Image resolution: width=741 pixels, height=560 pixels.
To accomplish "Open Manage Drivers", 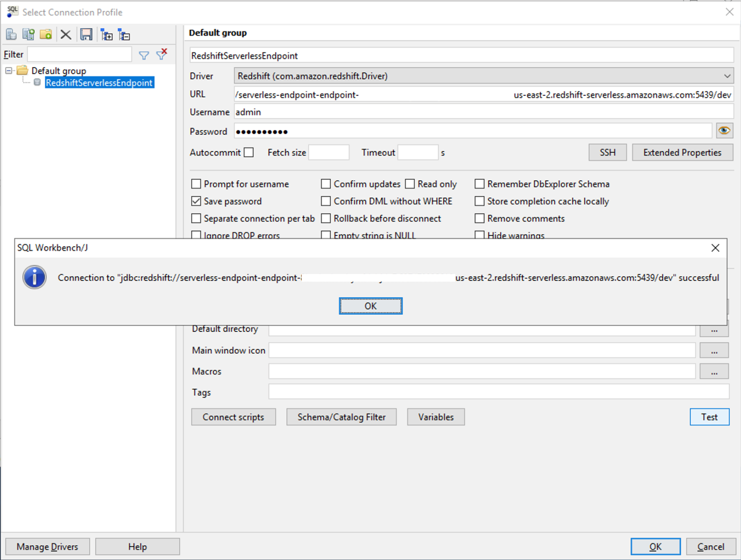I will click(x=47, y=547).
